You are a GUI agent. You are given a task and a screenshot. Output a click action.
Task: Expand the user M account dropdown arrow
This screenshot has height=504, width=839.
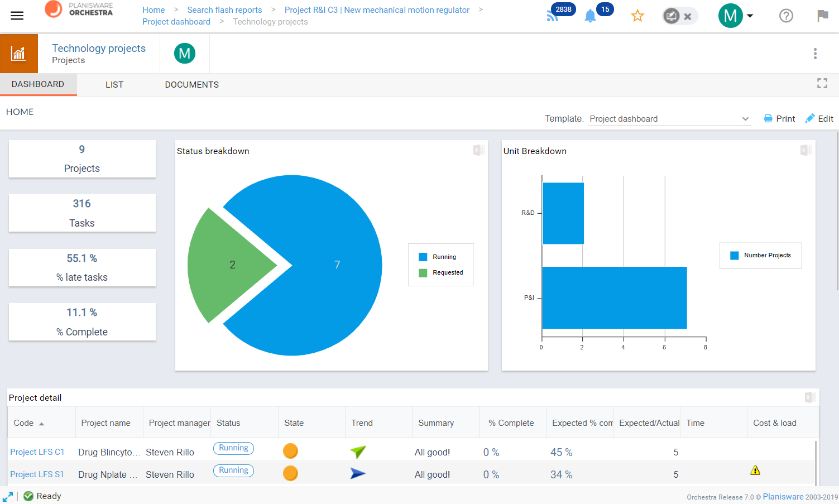coord(750,16)
